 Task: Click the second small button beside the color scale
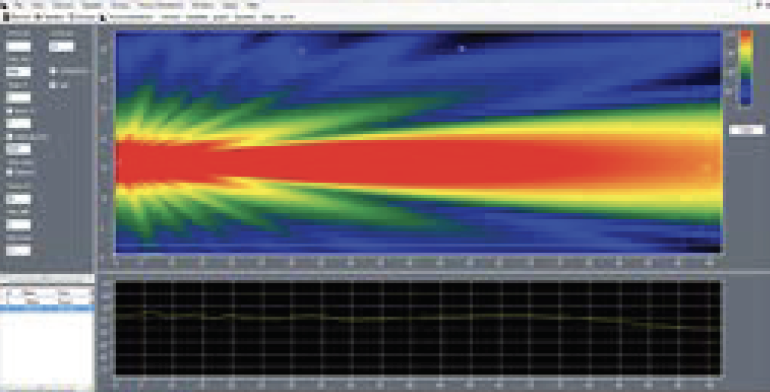[x=731, y=53]
